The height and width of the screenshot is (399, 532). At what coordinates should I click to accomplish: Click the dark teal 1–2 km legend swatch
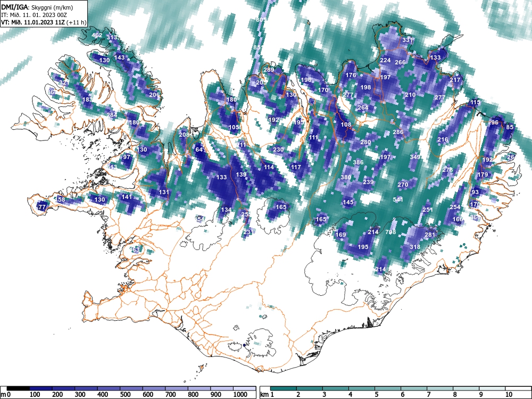click(x=284, y=388)
